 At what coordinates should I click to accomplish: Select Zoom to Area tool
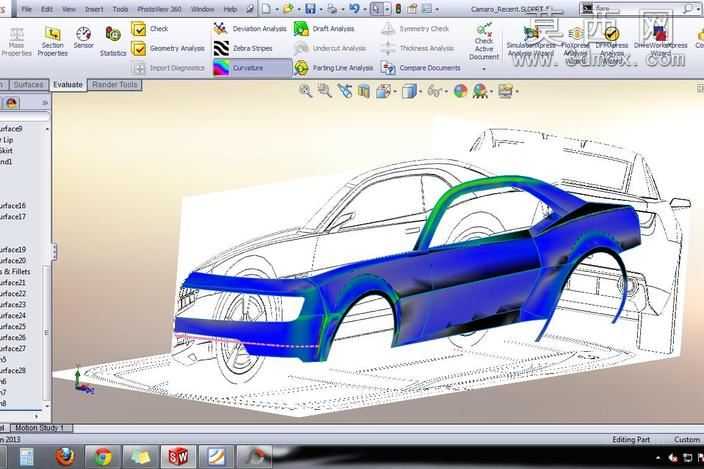tap(325, 91)
